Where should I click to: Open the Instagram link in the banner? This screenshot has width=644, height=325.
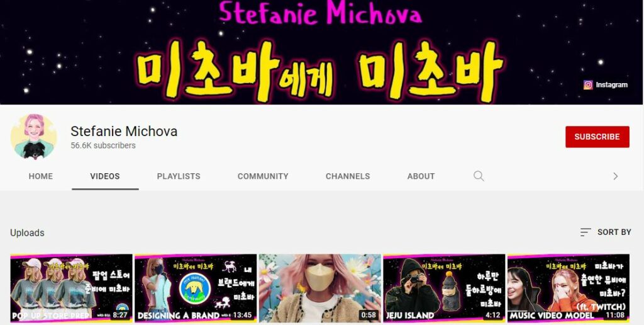click(x=606, y=85)
